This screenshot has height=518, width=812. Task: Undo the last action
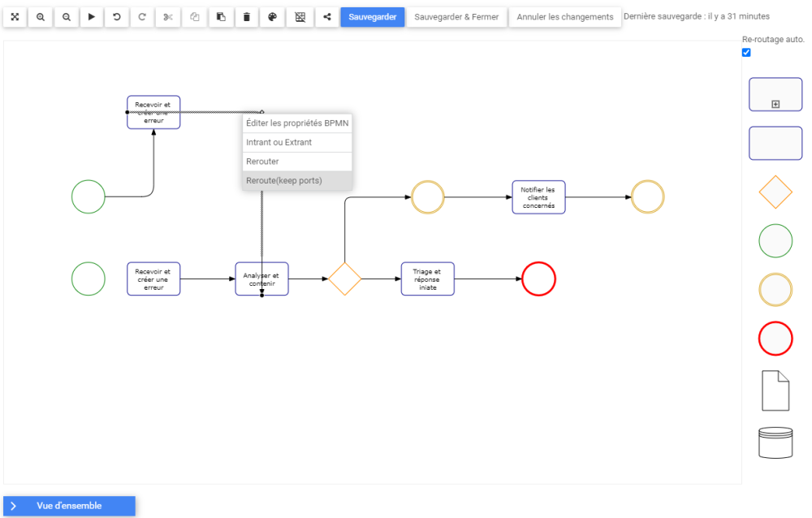tap(116, 16)
